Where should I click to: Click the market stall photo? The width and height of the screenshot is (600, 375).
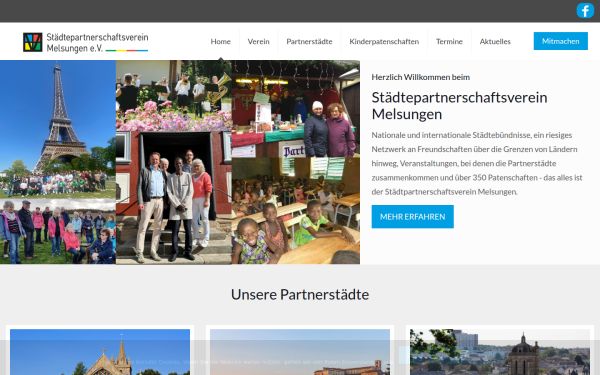point(295,109)
